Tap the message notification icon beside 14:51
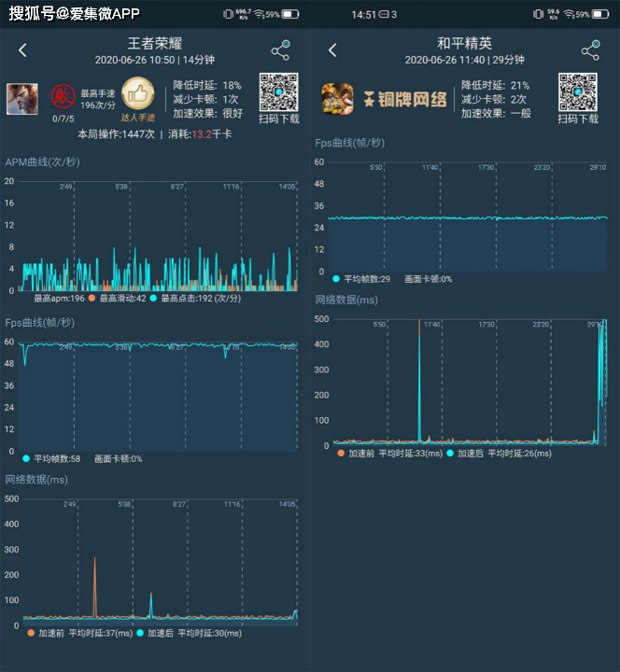 [x=384, y=15]
